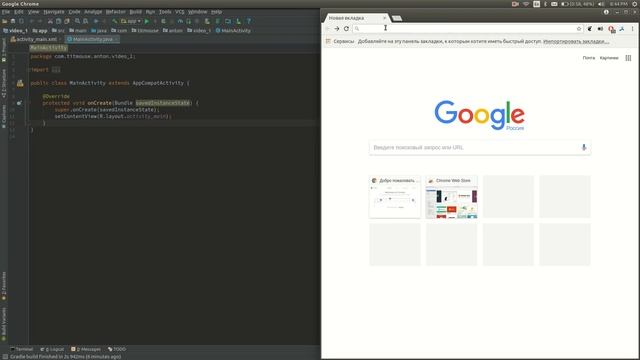This screenshot has height=360, width=640.
Task: Click 'Импортировать закладки' link
Action: click(576, 41)
